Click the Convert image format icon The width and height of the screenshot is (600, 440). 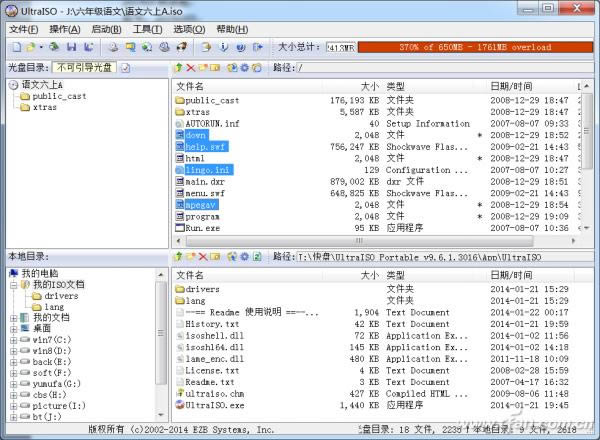(x=147, y=47)
